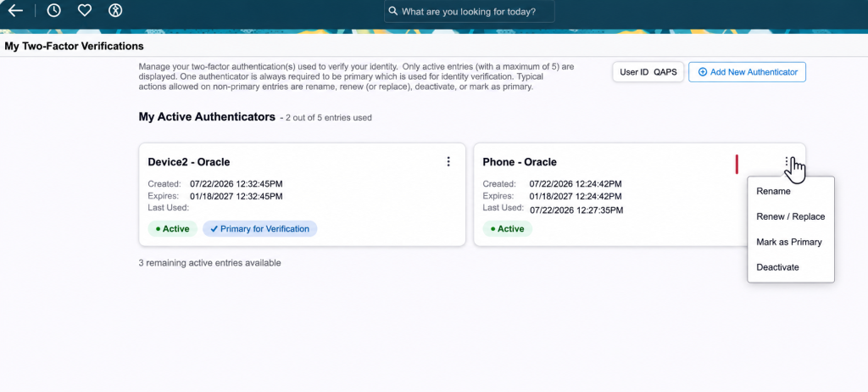The width and height of the screenshot is (868, 392).
Task: Open the Device2 - Oracle actions menu
Action: click(x=448, y=161)
